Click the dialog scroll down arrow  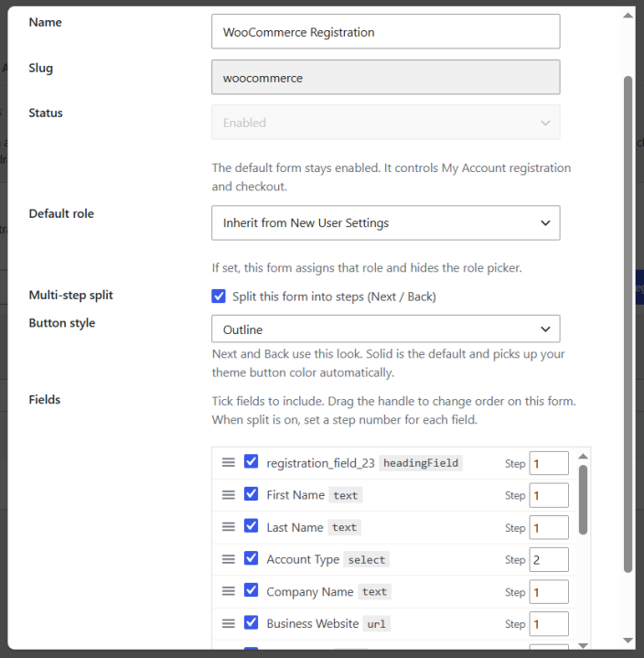point(628,641)
